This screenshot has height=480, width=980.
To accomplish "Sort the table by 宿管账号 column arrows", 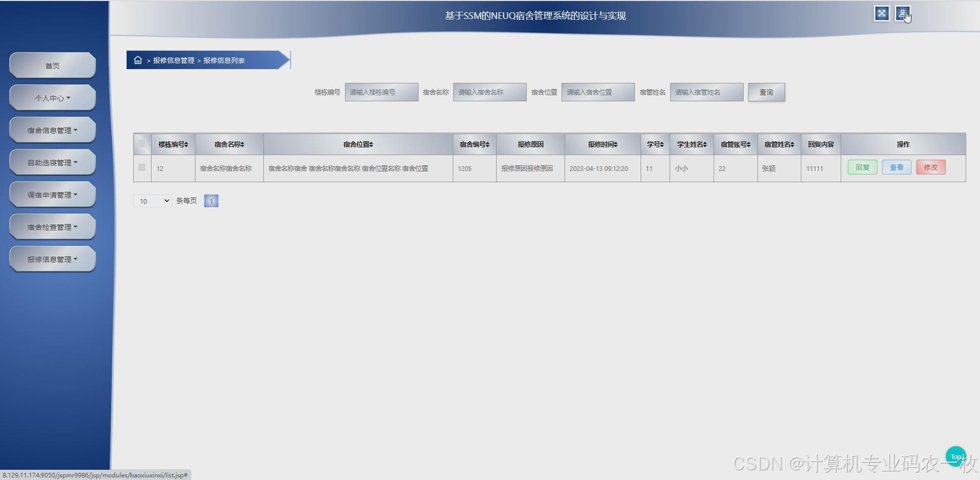I will click(x=748, y=144).
